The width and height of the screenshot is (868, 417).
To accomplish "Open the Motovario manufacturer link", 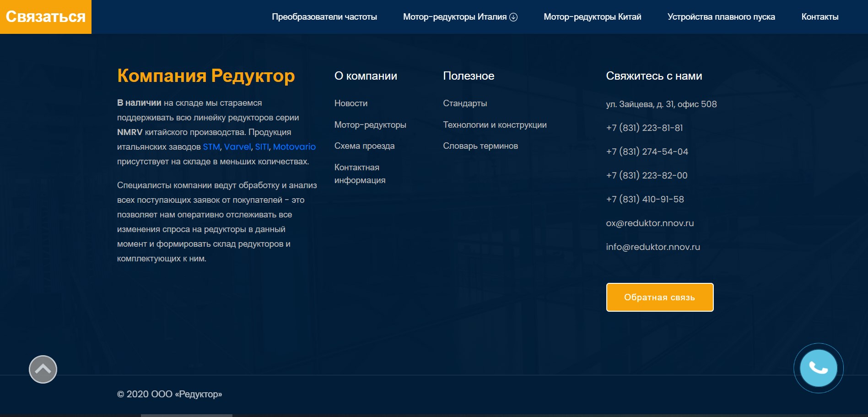I will (294, 147).
